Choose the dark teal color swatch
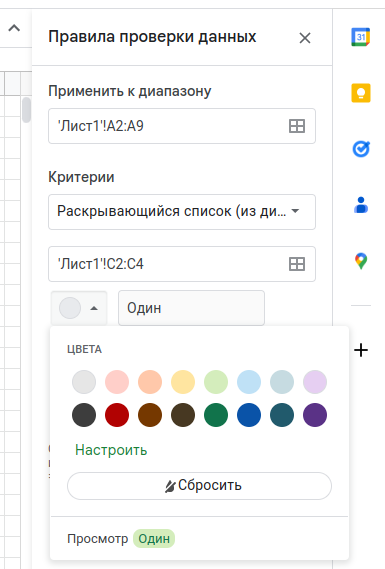The width and height of the screenshot is (385, 569). click(x=282, y=415)
